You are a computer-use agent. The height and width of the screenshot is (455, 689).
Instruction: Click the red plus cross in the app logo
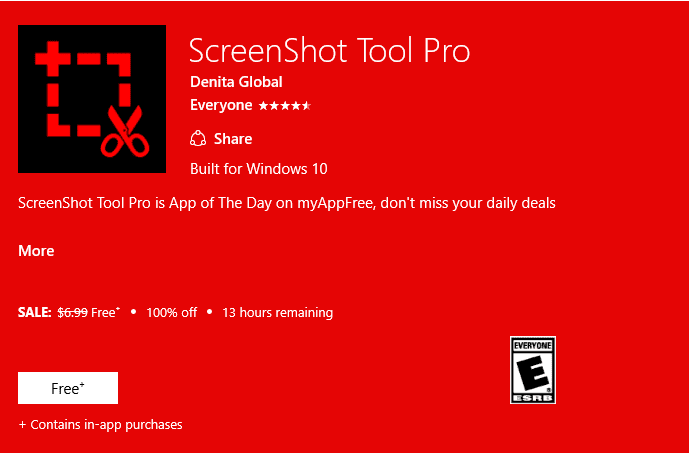[x=53, y=58]
